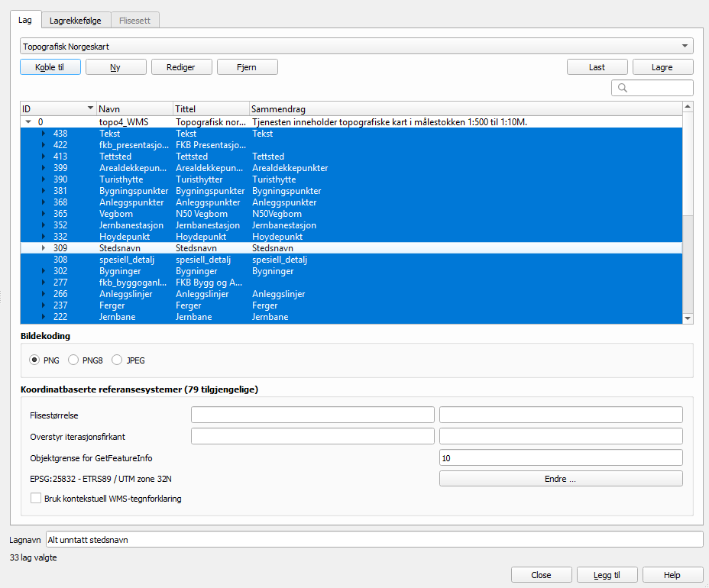Collapse the topo4_WMS root layer

pos(28,122)
